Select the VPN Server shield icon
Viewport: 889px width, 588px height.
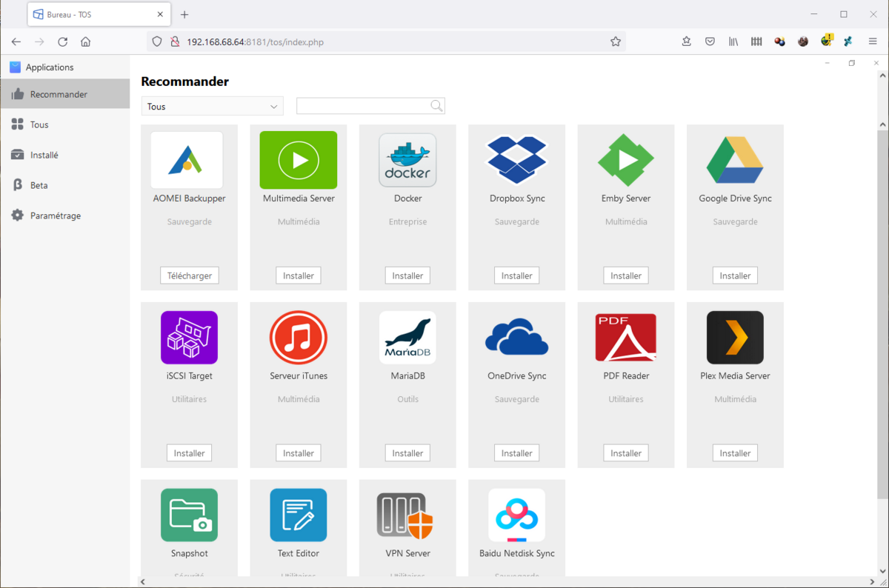[x=405, y=515]
